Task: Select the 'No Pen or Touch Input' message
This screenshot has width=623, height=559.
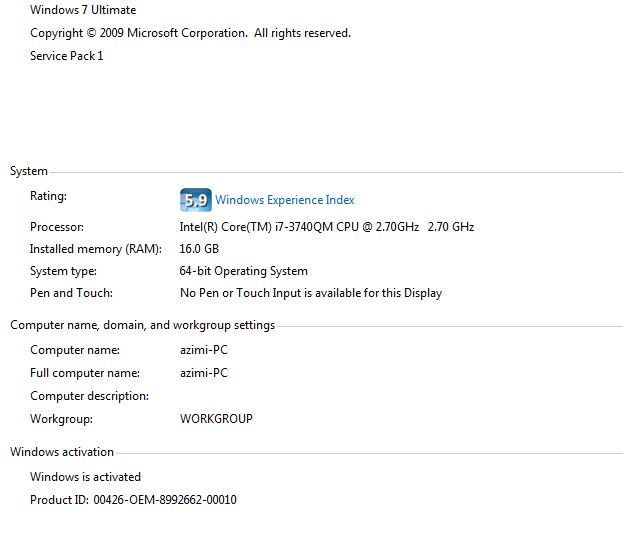Action: [x=311, y=293]
